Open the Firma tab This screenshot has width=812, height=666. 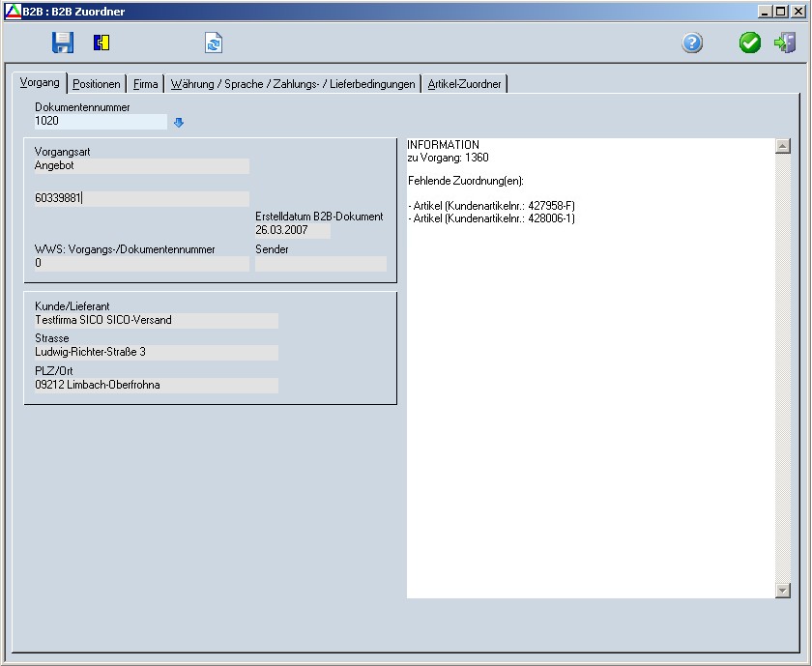pos(145,84)
